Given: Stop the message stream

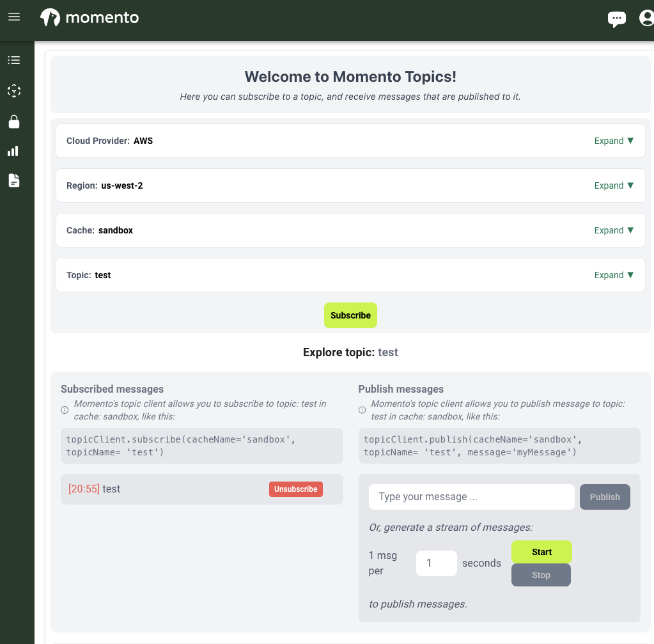Looking at the screenshot, I should point(541,575).
